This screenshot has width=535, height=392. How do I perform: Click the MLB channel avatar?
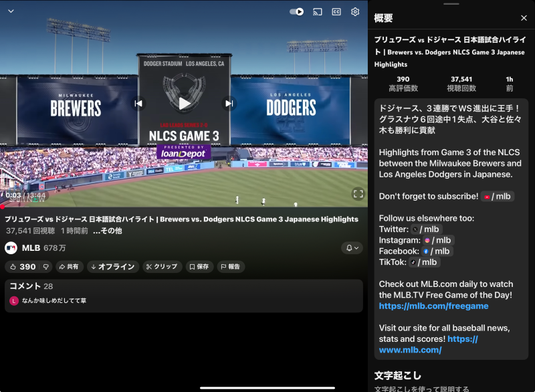(x=11, y=248)
